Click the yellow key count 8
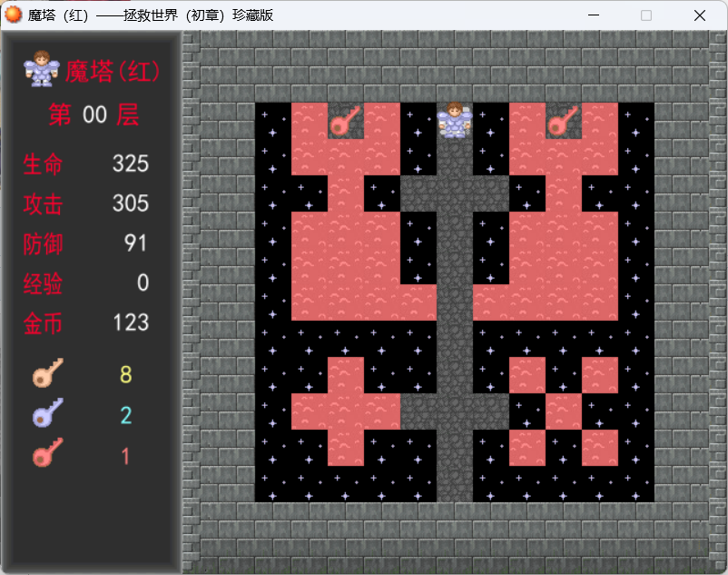Screen dimensions: 728x575 126,374
